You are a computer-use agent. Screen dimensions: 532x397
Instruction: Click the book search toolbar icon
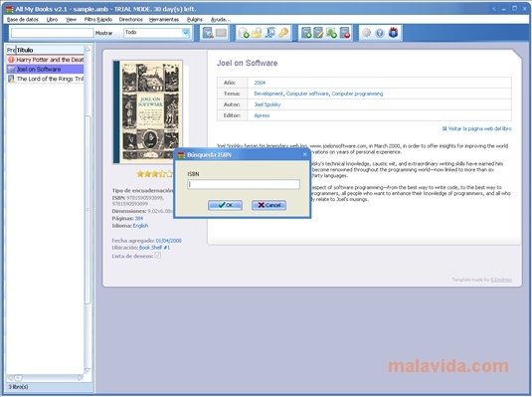pyautogui.click(x=208, y=33)
